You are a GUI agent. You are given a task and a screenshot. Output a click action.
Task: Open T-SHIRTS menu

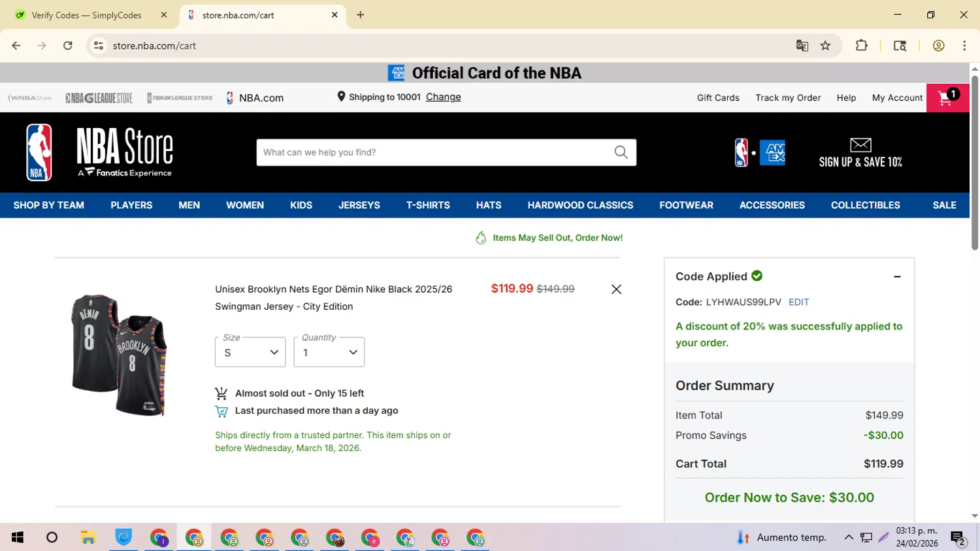click(x=428, y=205)
